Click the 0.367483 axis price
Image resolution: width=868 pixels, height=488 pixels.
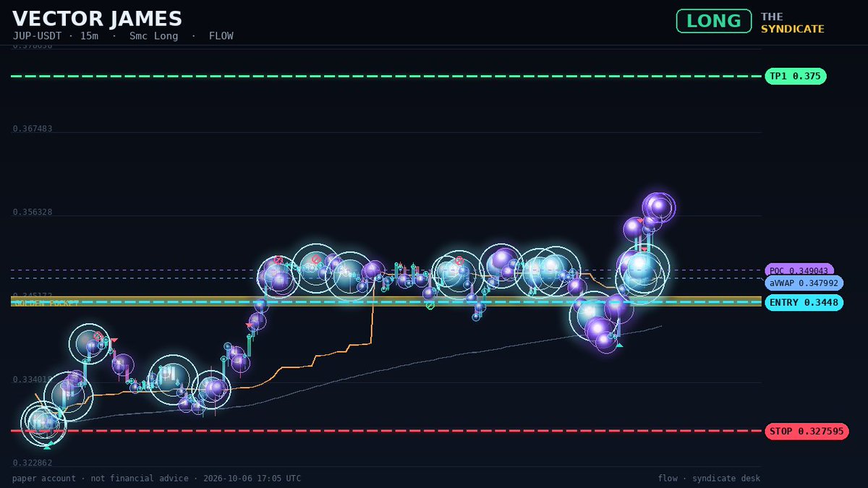(x=33, y=129)
